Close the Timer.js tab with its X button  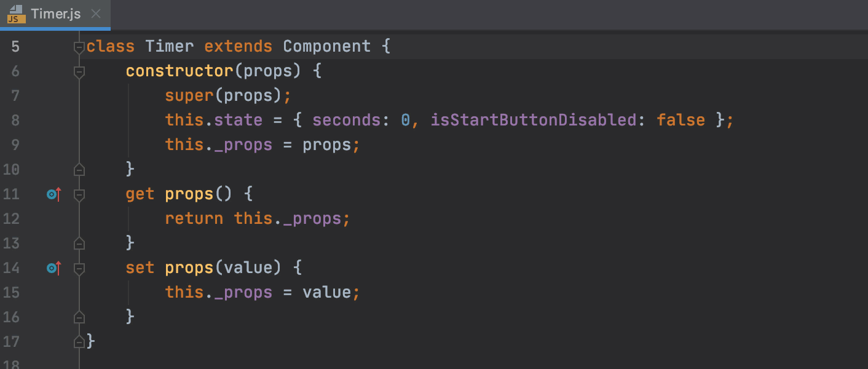[95, 14]
